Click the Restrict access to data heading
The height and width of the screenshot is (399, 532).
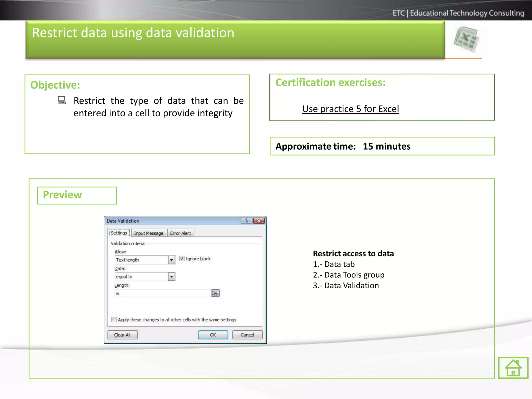[353, 254]
